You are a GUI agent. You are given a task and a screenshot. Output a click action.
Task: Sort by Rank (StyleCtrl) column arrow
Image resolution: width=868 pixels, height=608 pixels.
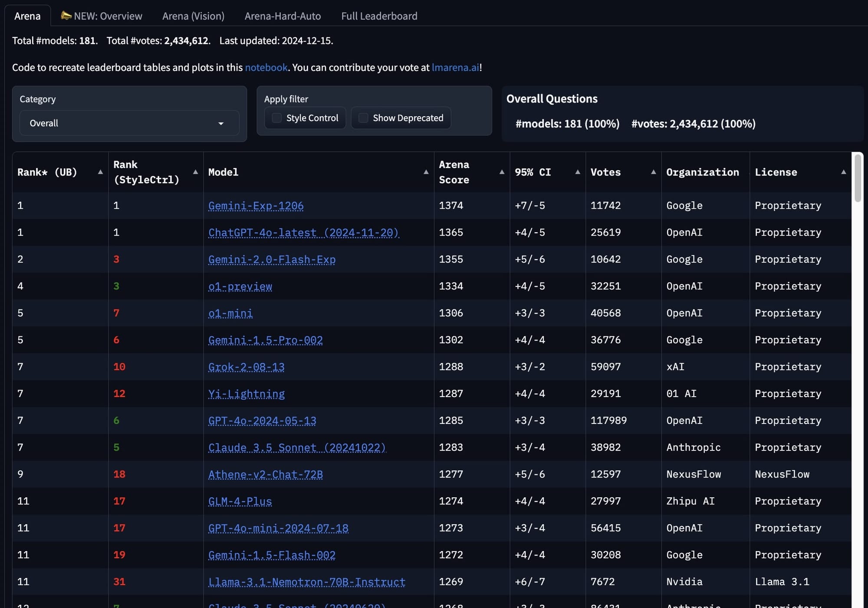tap(195, 172)
